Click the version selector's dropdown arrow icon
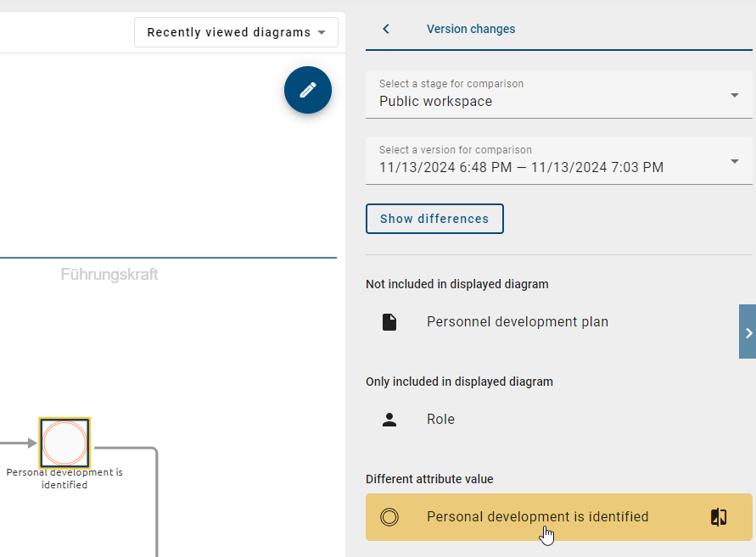756x557 pixels. [x=733, y=161]
